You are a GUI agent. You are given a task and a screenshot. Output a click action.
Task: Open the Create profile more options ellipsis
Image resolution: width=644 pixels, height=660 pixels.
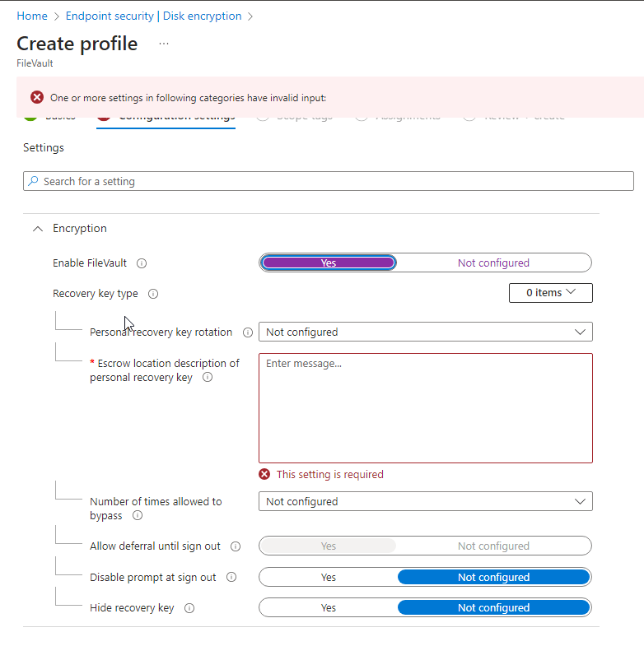[x=163, y=44]
